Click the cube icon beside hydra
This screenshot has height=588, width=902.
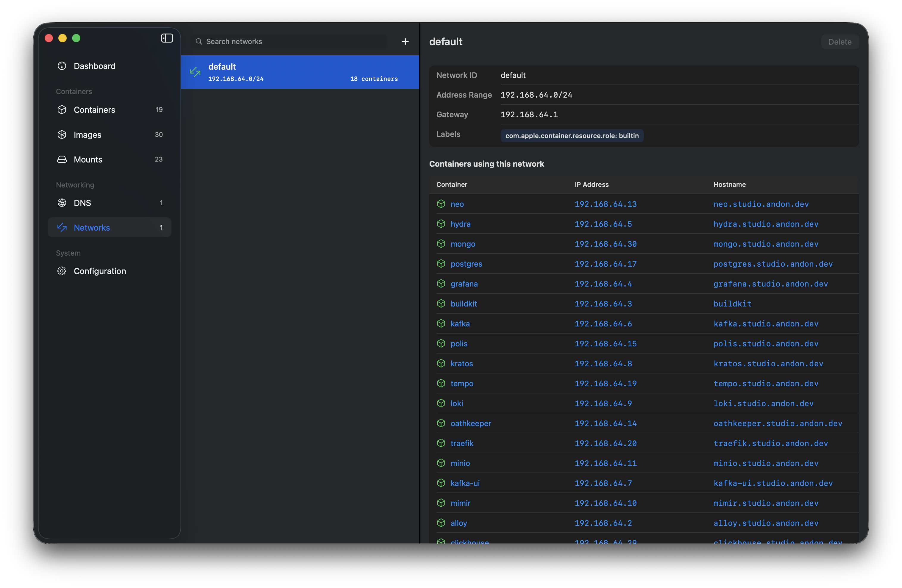(x=441, y=224)
